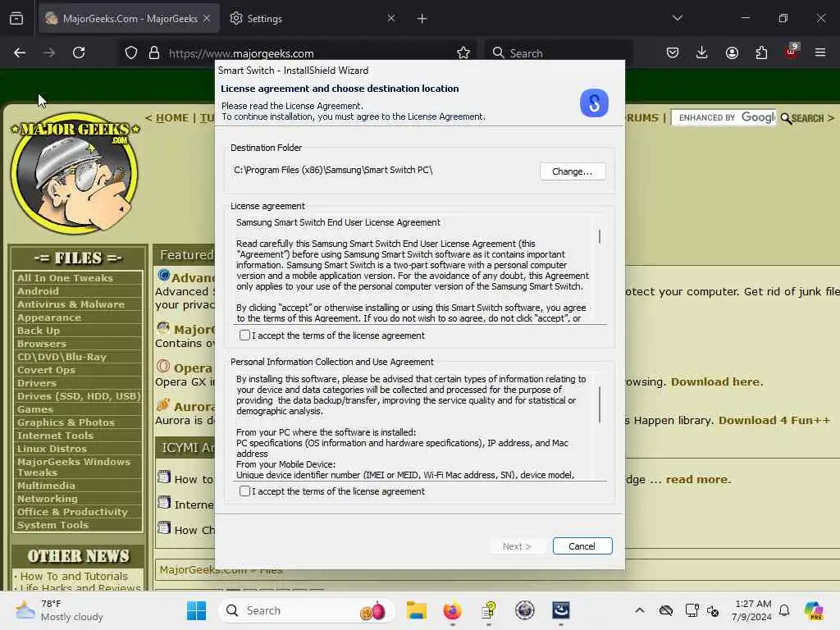Open Firefox View icon at tab strip
The height and width of the screenshot is (630, 840).
point(16,19)
